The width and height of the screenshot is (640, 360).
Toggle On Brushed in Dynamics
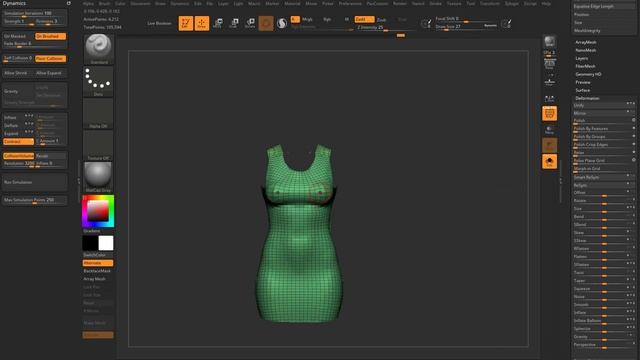[51, 36]
